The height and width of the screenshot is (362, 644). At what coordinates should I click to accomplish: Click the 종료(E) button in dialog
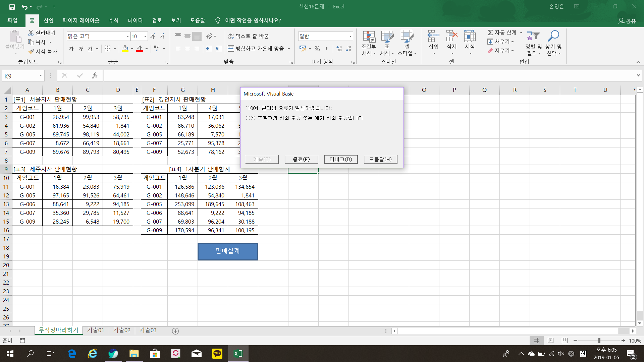(301, 159)
